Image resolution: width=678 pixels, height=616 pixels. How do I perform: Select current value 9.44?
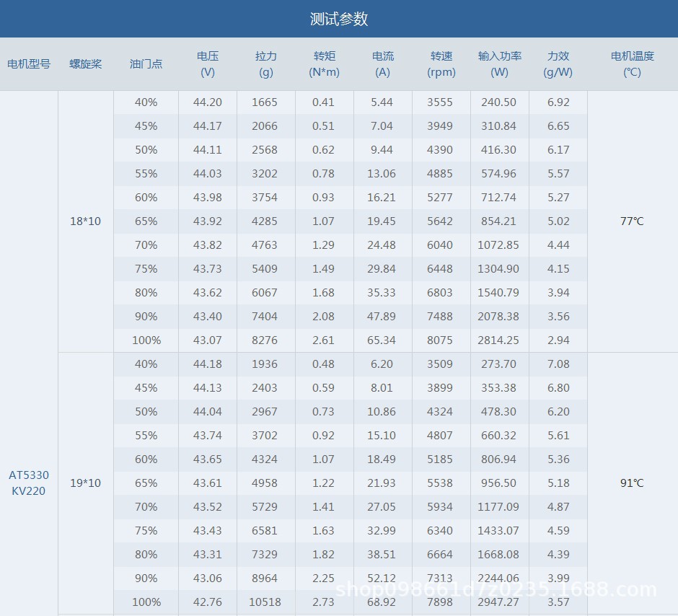pos(382,150)
